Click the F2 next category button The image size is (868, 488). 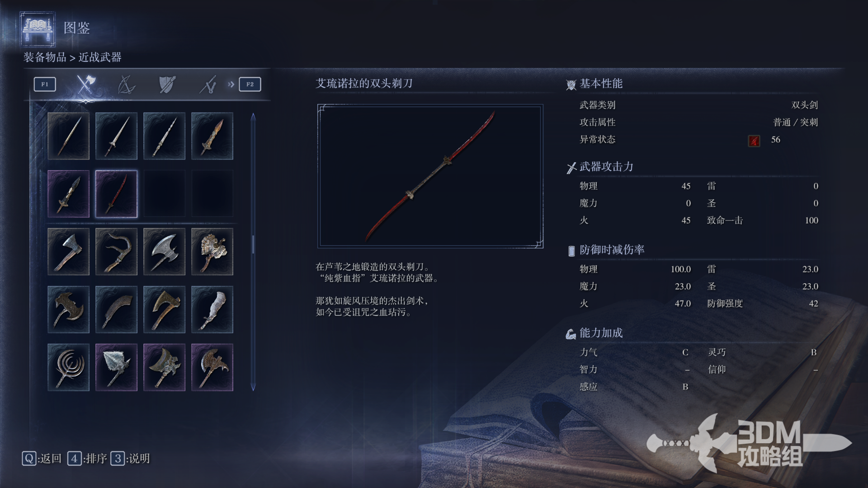coord(250,84)
